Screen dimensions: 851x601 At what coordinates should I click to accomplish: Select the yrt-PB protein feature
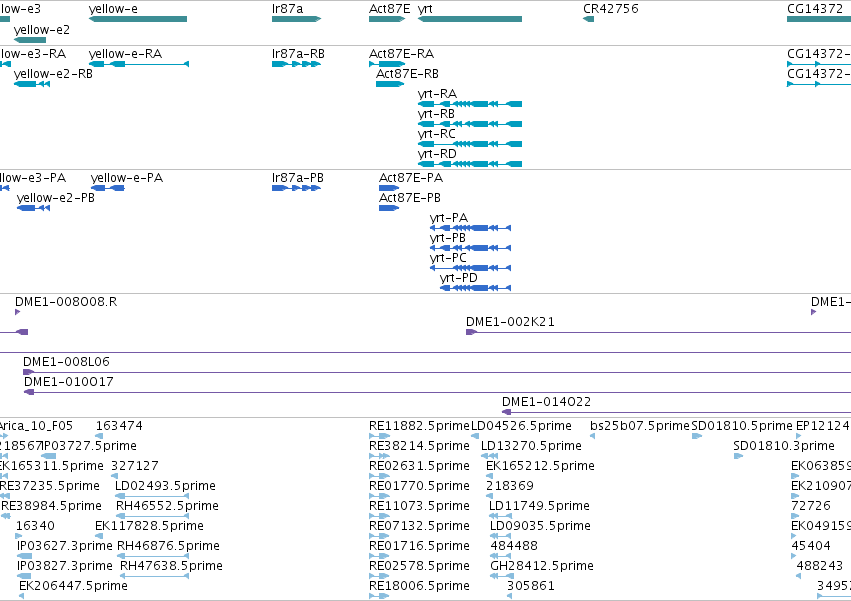[x=471, y=248]
